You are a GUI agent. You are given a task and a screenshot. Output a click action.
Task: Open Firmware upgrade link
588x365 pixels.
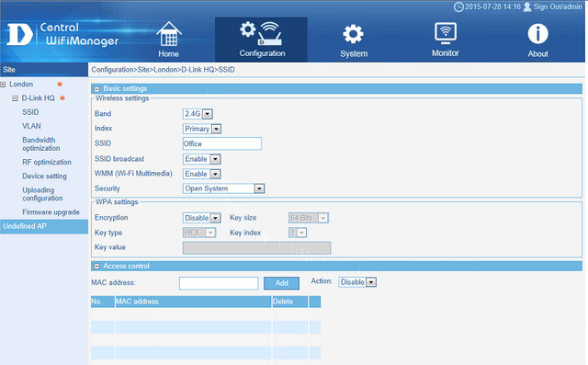[51, 212]
